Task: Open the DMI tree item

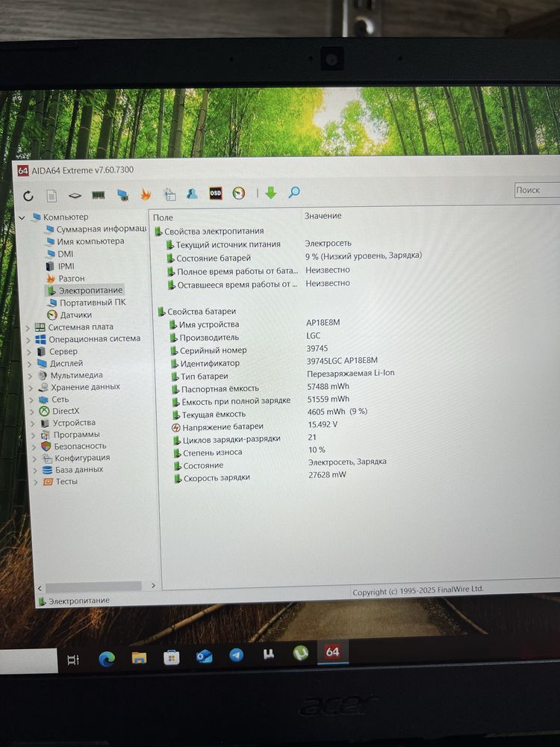Action: tap(60, 254)
